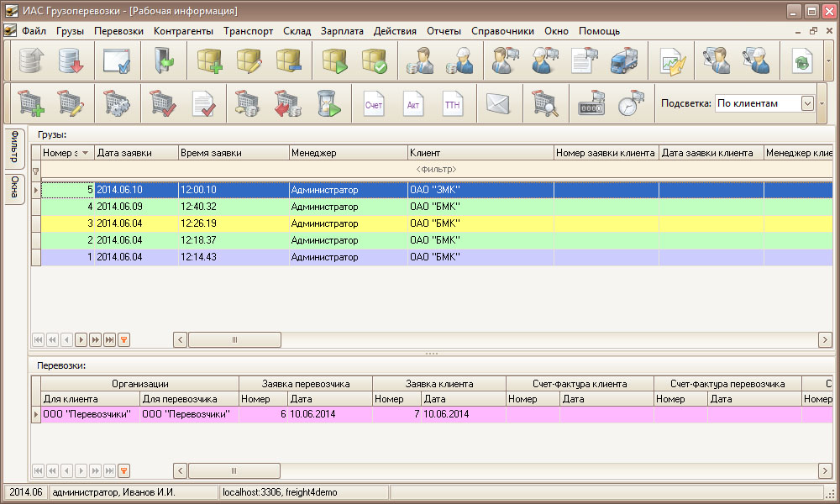Click the ТТН waybill document icon
The height and width of the screenshot is (504, 840).
(453, 104)
